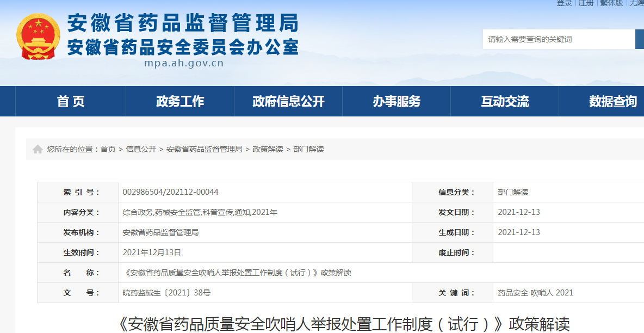
Task: Click 信息公开 in the breadcrumb
Action: coord(143,148)
